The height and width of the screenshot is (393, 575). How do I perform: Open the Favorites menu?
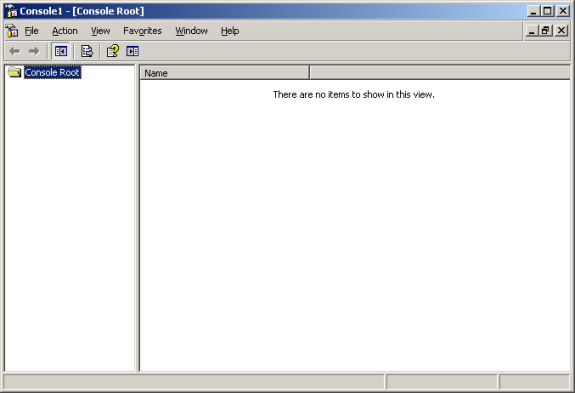(142, 31)
